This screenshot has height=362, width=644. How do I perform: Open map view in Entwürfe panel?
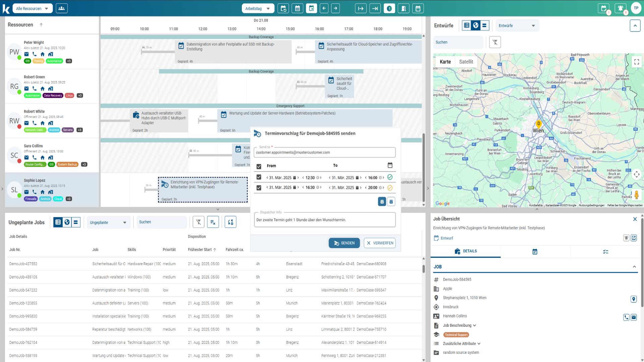(475, 25)
